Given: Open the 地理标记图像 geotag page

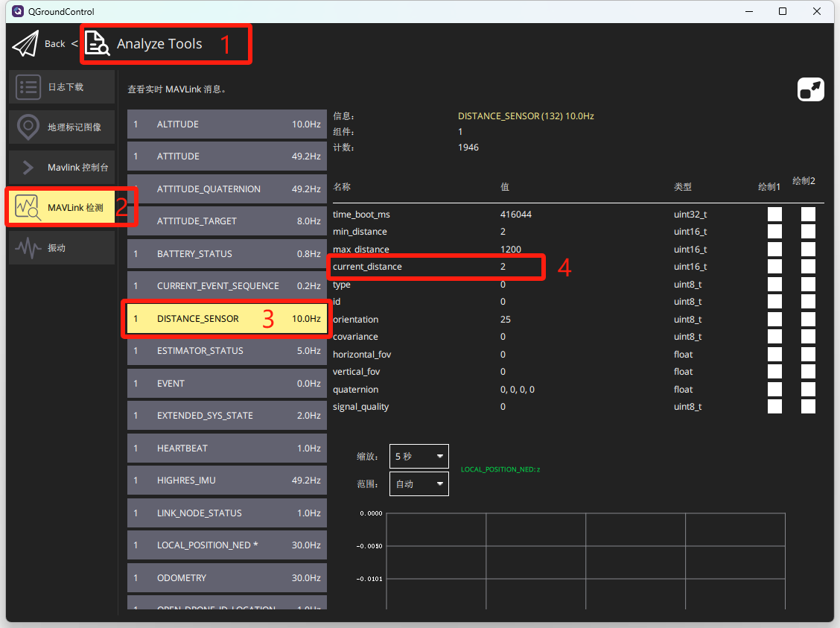Looking at the screenshot, I should coord(62,127).
